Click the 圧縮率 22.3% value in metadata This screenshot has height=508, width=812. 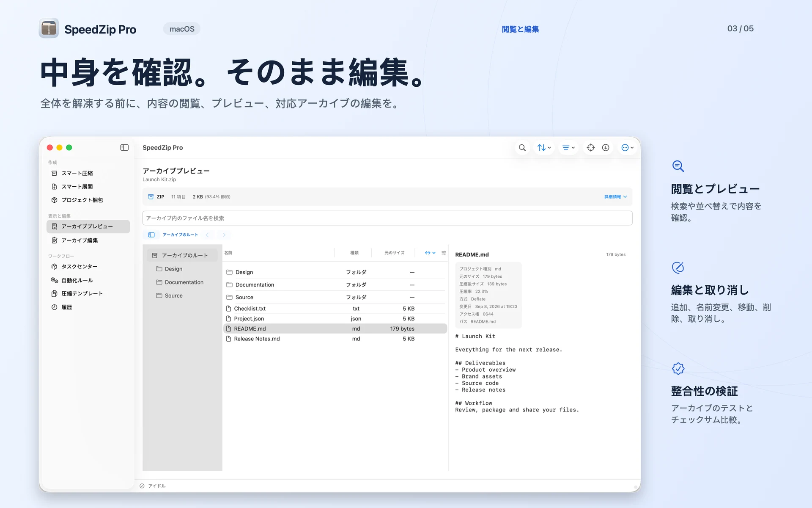[481, 291]
